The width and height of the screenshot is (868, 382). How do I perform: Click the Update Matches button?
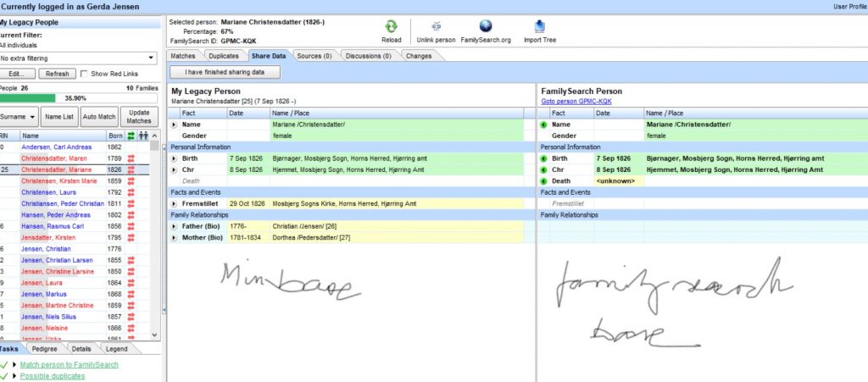pyautogui.click(x=139, y=117)
